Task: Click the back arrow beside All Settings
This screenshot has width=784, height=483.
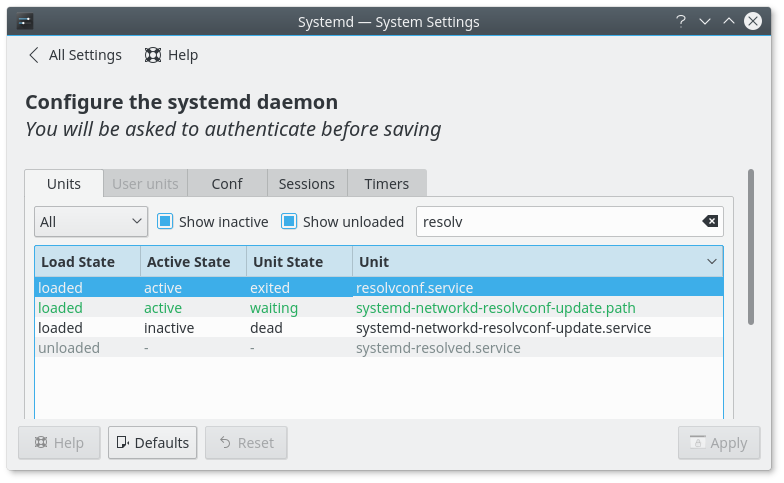Action: [34, 55]
